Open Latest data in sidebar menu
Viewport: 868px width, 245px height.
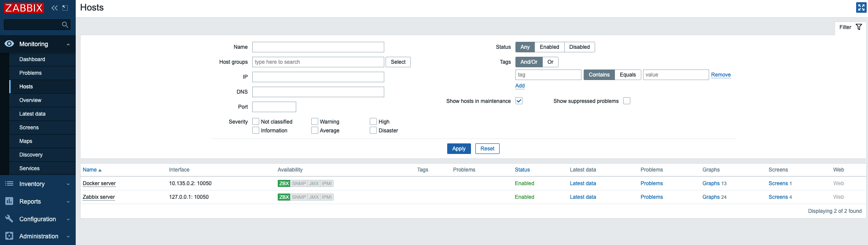42,114
